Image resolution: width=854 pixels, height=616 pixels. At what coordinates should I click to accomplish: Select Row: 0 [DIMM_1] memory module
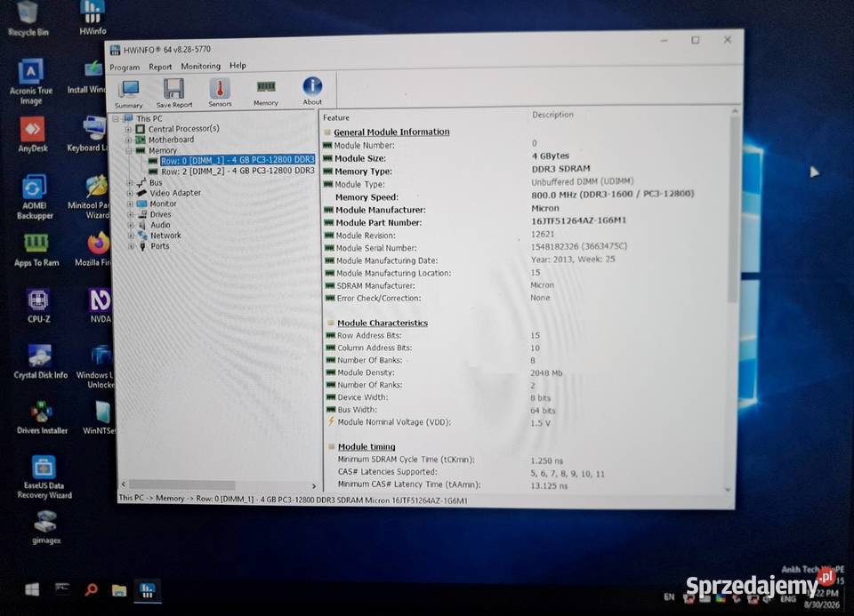click(238, 160)
